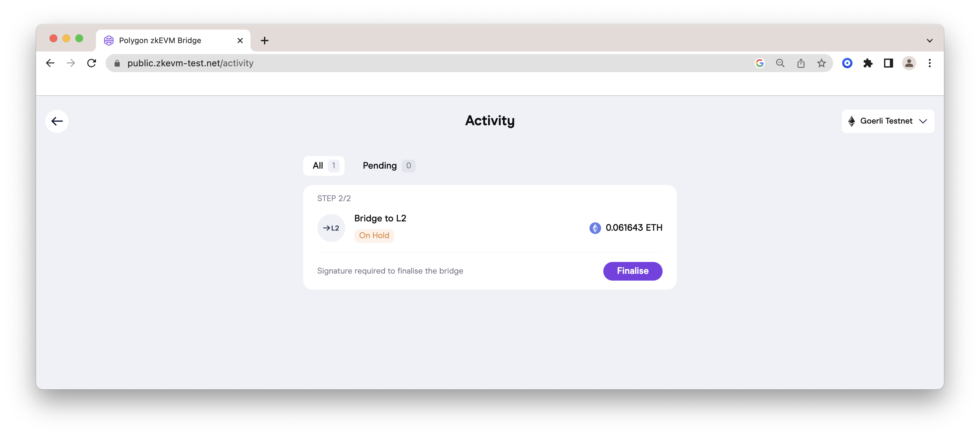Open the Google icon in address bar
980x437 pixels.
[x=759, y=63]
